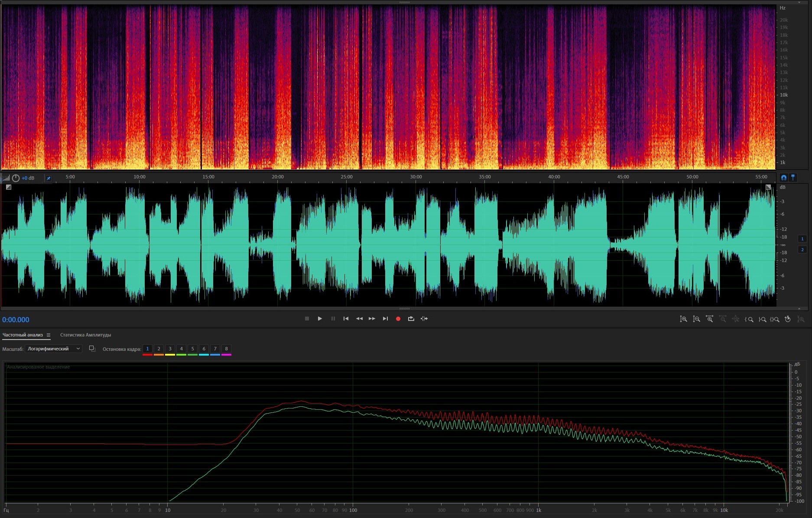Zoom to the selection in-point
This screenshot has height=518, width=812.
point(749,319)
